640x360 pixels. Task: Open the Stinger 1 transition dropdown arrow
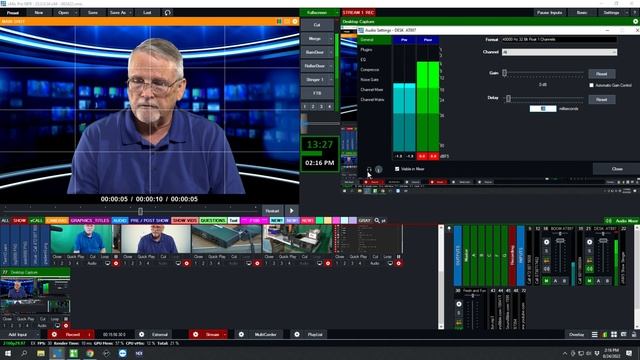[330, 80]
